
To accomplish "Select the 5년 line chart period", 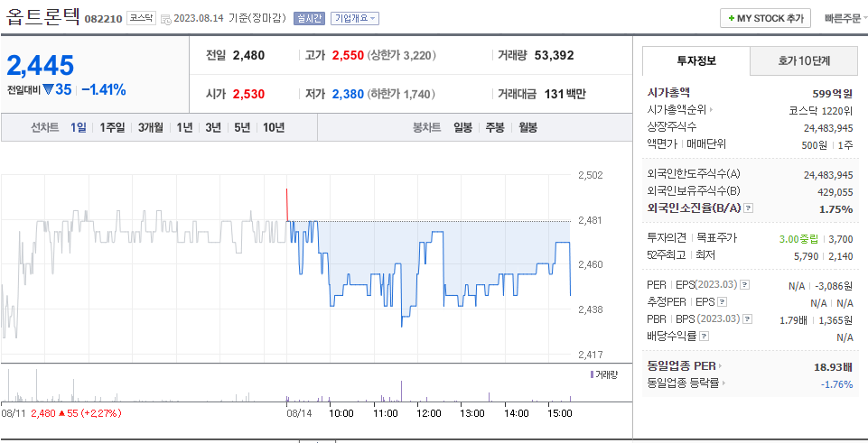I will [x=242, y=128].
